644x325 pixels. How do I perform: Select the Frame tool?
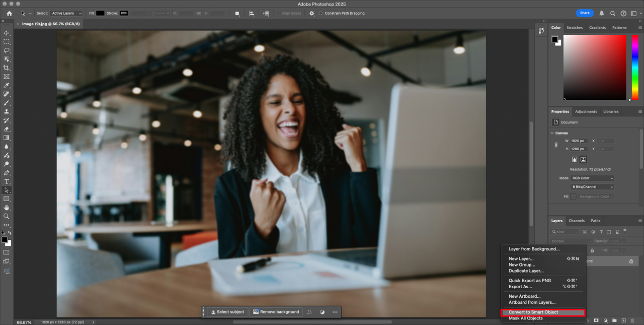coord(7,77)
